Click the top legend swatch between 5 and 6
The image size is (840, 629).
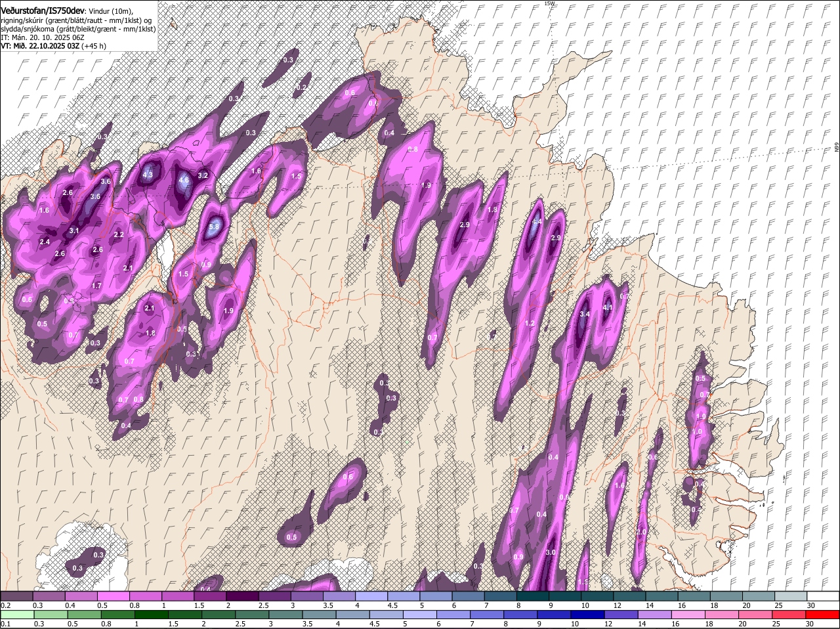point(436,596)
